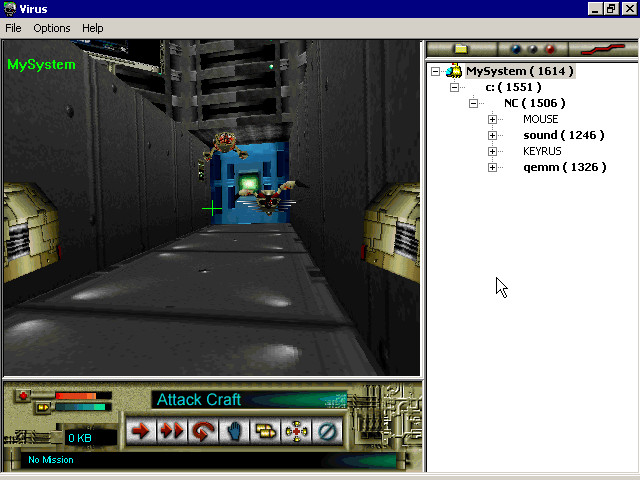Click the glowing green door panel

coord(249,182)
